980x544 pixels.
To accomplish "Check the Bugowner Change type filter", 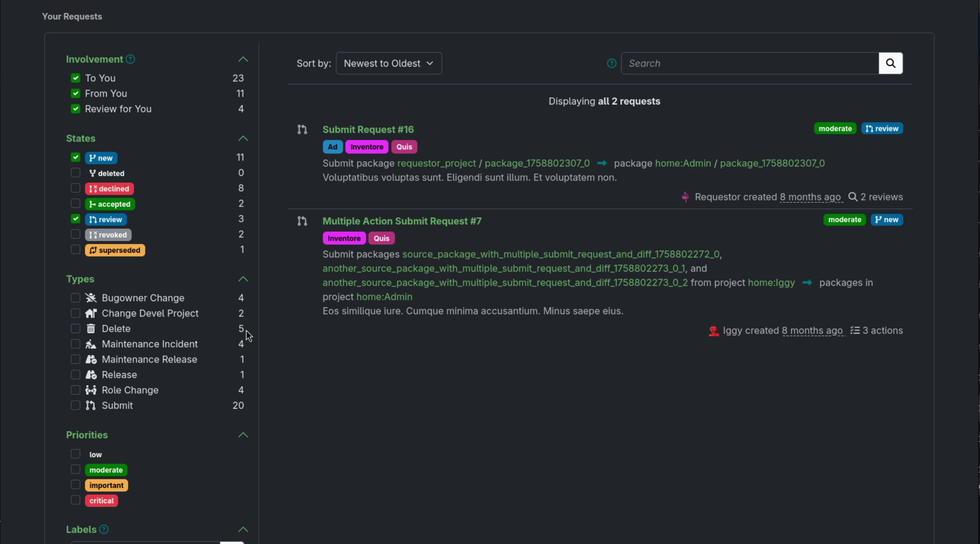I will (x=76, y=298).
